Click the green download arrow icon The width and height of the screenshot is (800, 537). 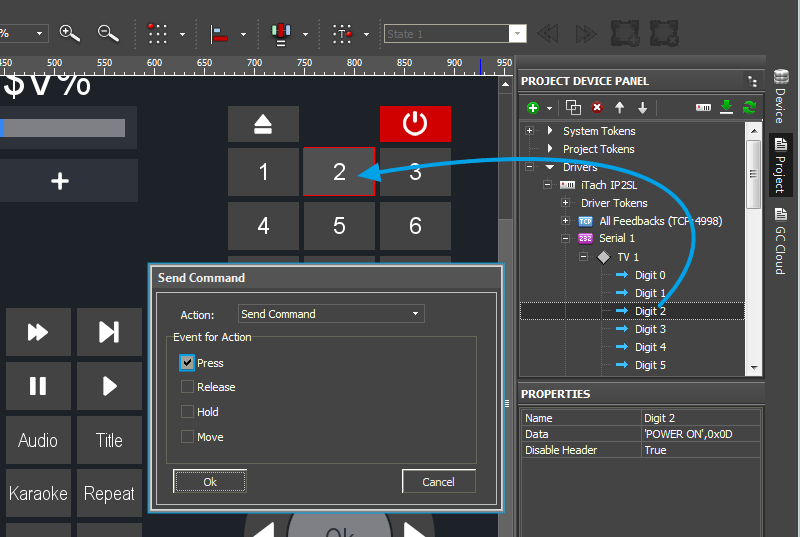click(727, 107)
